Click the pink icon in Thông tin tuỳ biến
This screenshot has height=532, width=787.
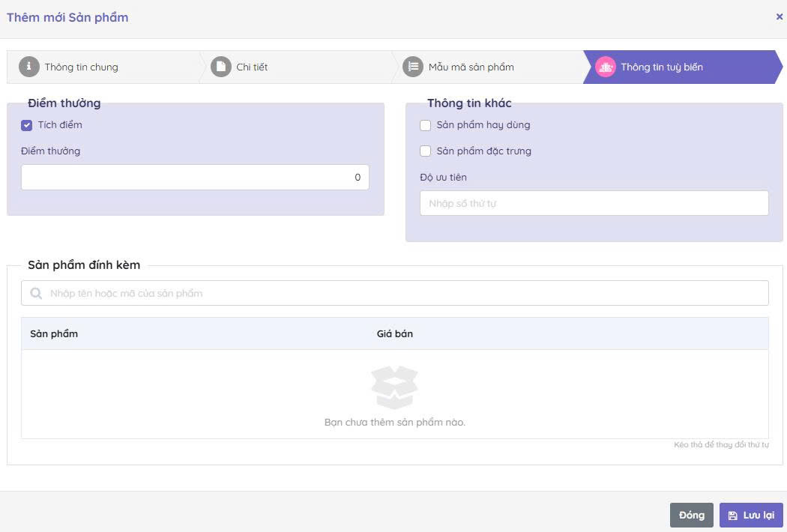[605, 67]
